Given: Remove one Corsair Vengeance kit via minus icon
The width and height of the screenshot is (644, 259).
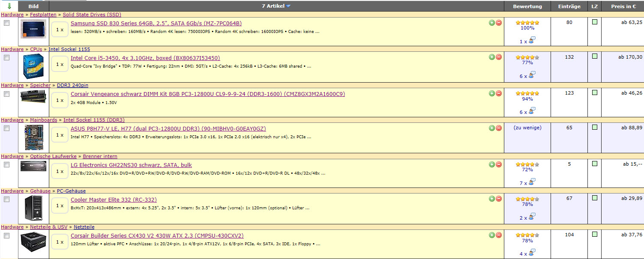Looking at the screenshot, I should click(499, 93).
